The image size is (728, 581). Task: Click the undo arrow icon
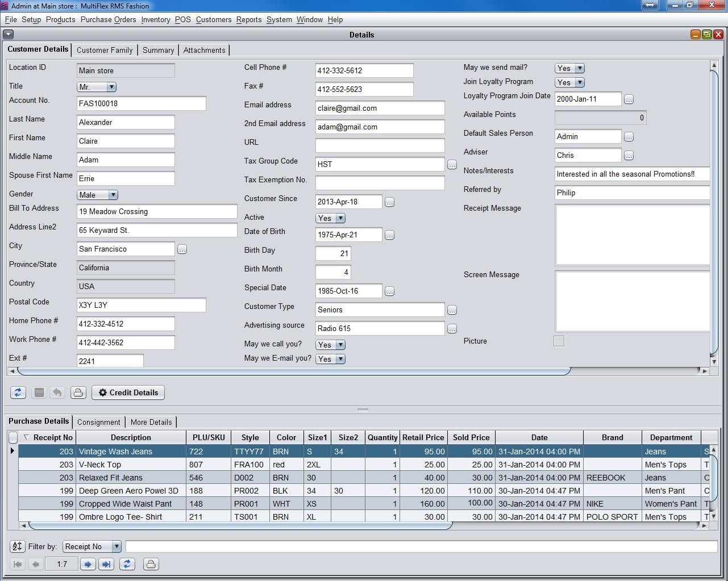[x=57, y=392]
